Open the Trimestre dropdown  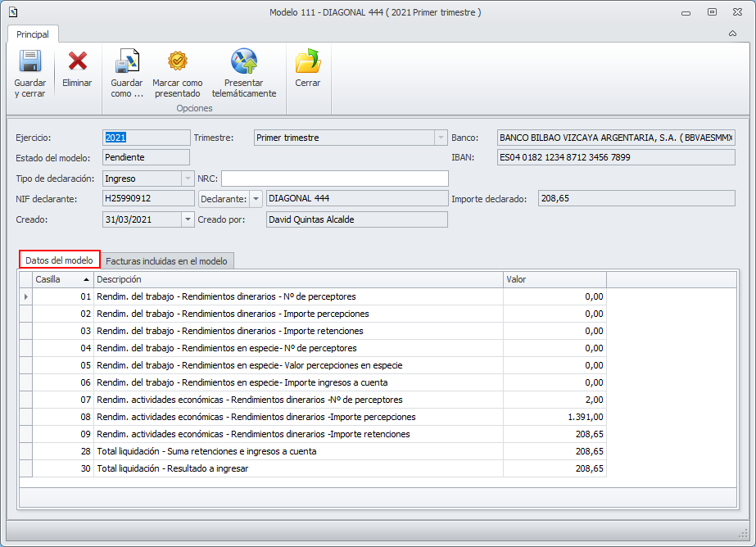pos(441,138)
